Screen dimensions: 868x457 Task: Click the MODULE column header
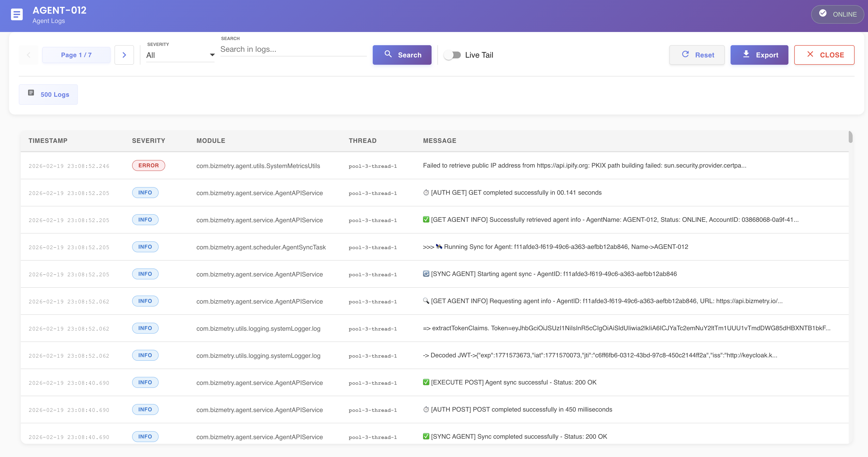[211, 141]
